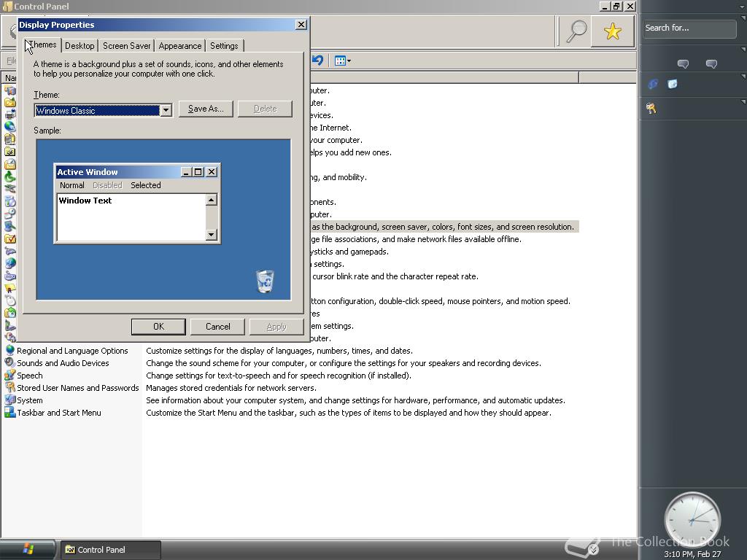Viewport: 747px width, 560px height.
Task: Expand the Views button dropdown arrow
Action: [349, 61]
